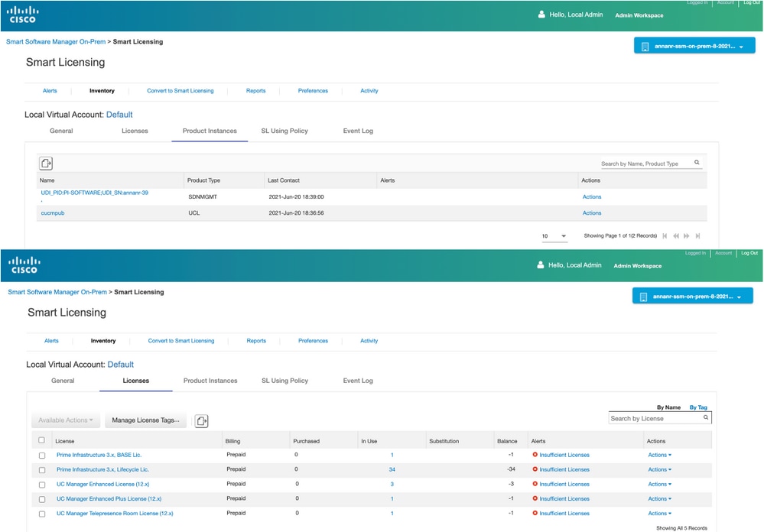Open the page size dropdown showing 10
764x532 pixels.
(x=555, y=236)
